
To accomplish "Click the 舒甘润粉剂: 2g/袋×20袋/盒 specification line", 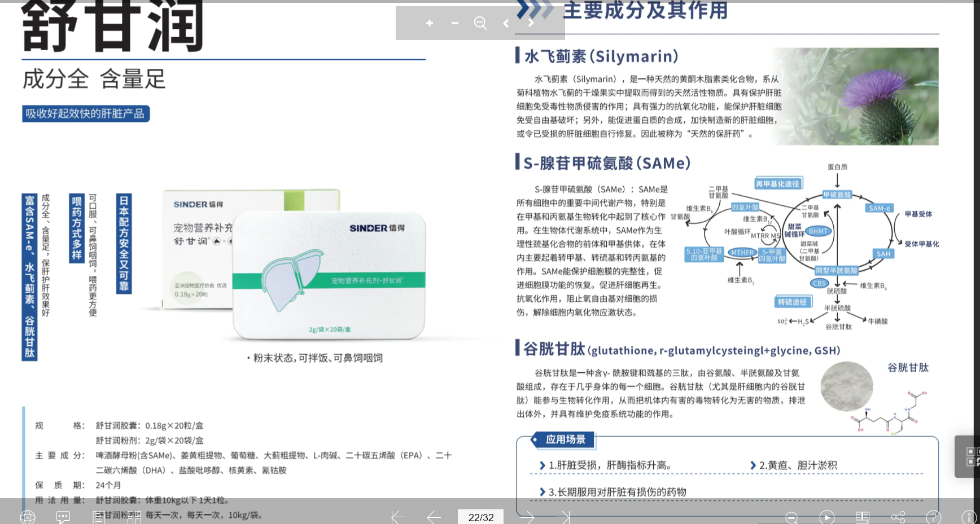I will click(x=149, y=441).
